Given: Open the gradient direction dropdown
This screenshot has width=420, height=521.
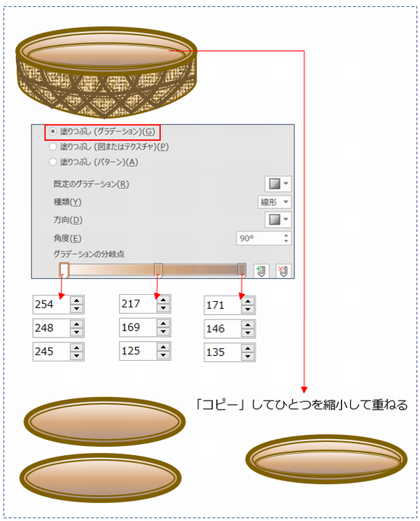Looking at the screenshot, I should click(278, 220).
